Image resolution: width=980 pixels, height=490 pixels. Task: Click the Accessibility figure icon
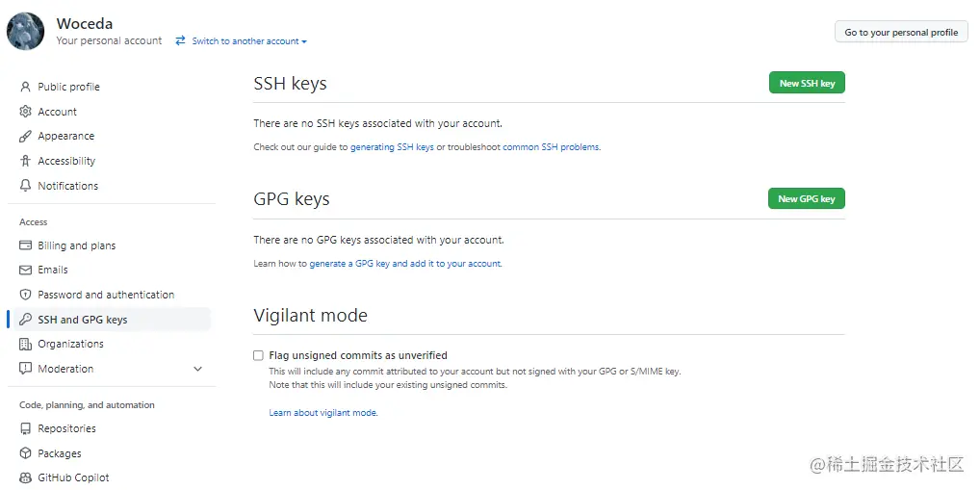[26, 161]
